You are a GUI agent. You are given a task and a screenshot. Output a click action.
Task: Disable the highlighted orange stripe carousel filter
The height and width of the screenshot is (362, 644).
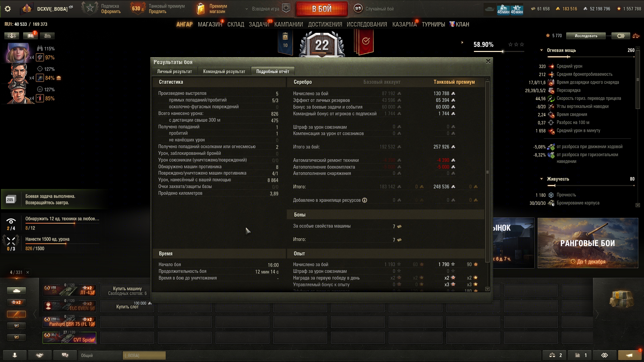pyautogui.click(x=16, y=314)
